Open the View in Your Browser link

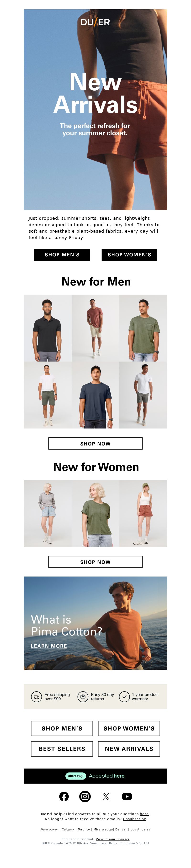click(113, 839)
